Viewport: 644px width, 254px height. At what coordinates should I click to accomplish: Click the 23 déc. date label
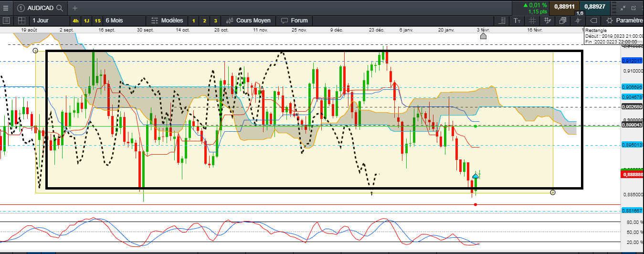377,30
